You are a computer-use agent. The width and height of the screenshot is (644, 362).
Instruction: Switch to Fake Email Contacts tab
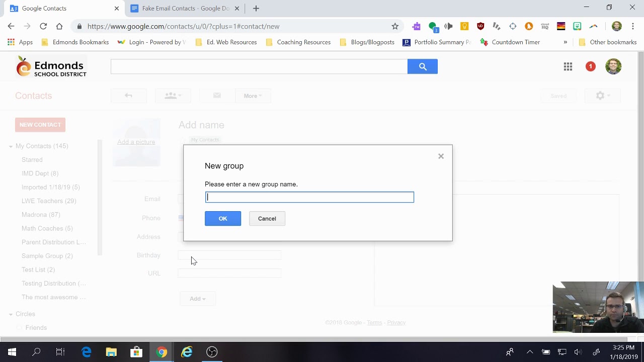coord(184,9)
